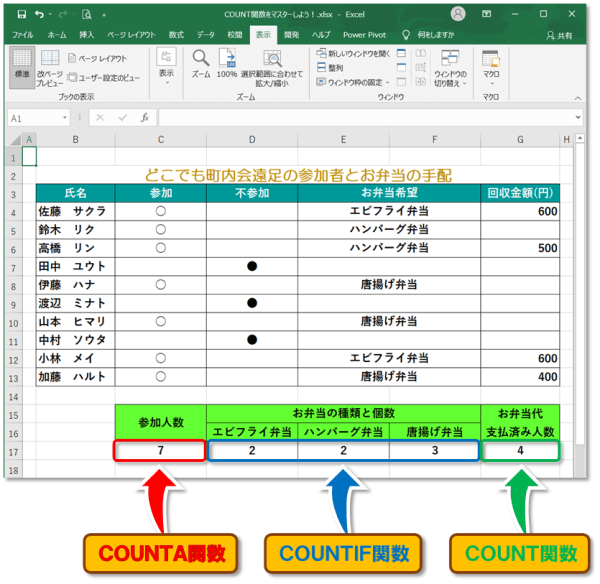Screen dimensions: 600x584
Task: Click 新しいウィンドウを開く button
Action: click(353, 54)
